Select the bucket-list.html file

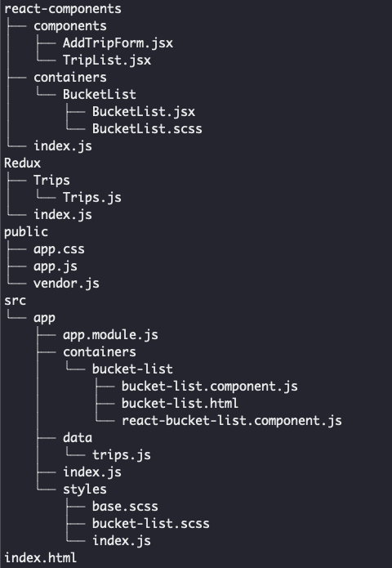[x=180, y=403]
